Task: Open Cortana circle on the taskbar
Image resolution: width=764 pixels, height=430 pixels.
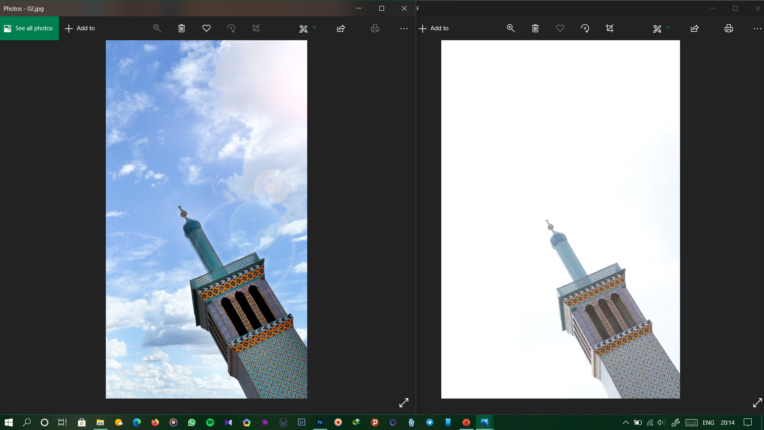Action: [x=44, y=422]
